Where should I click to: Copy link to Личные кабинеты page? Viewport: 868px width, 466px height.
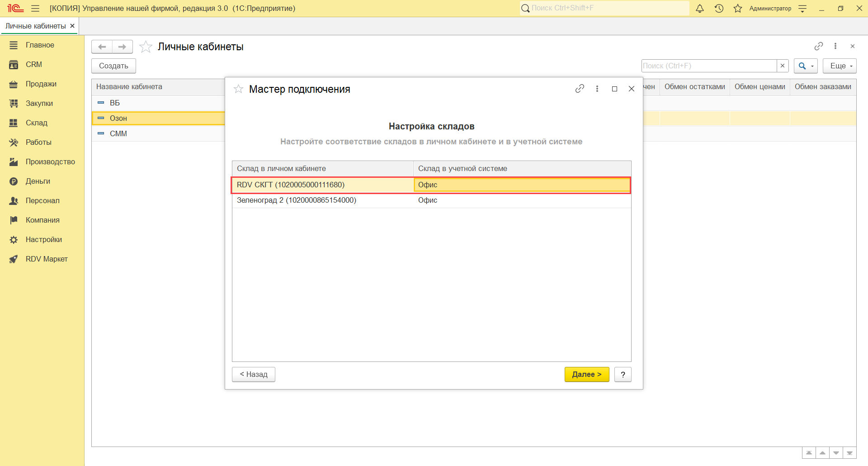(819, 46)
